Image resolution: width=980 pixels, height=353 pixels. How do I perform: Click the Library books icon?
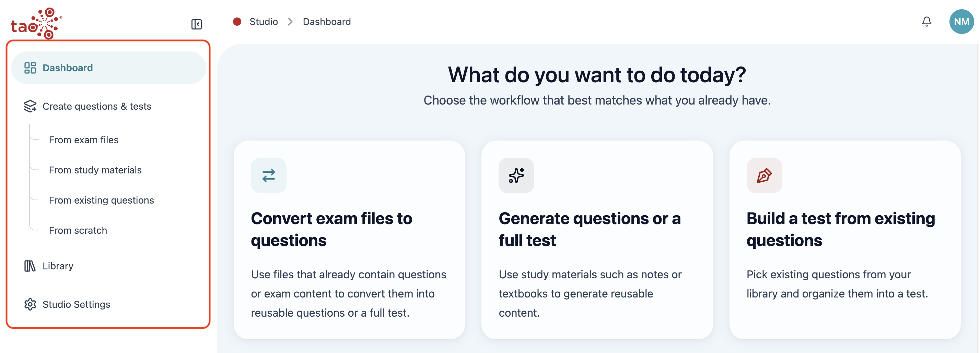coord(30,266)
